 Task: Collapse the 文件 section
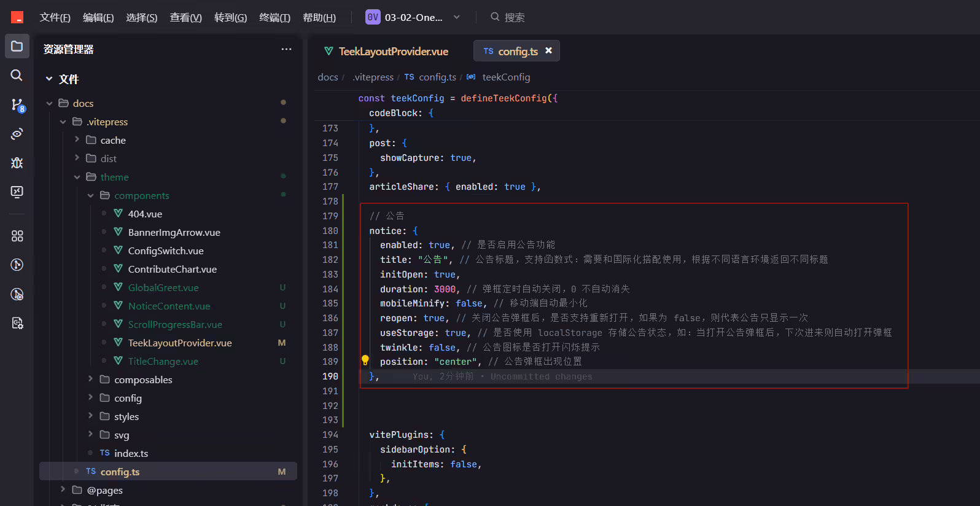pos(49,79)
